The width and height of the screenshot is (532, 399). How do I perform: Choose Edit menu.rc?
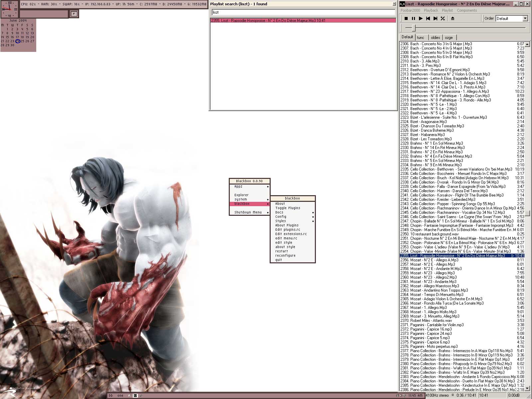[293, 238]
